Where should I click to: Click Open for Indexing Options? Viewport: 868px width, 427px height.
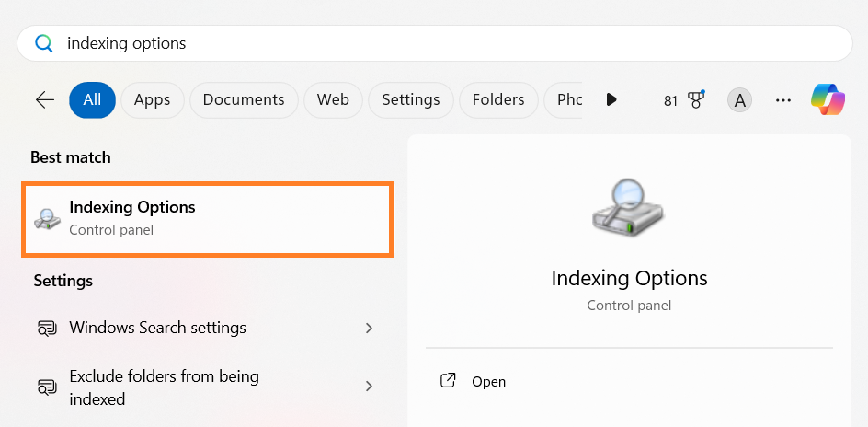[x=488, y=381]
